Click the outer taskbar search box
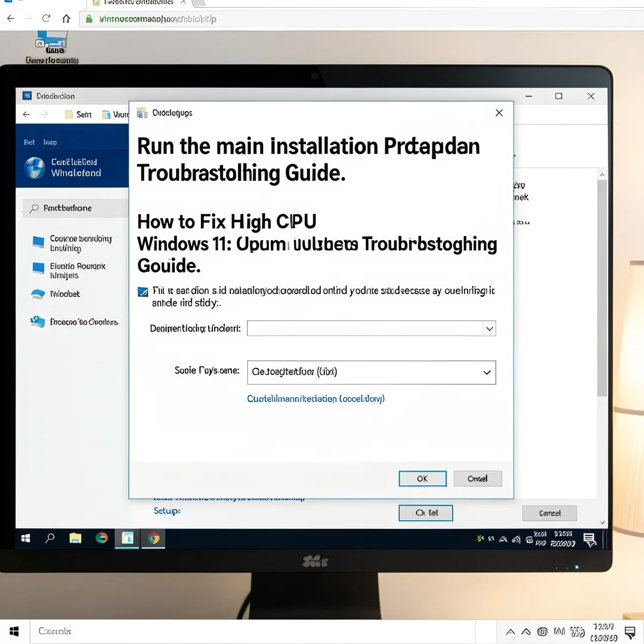Screen dimensions: 644x644 (x=253, y=631)
